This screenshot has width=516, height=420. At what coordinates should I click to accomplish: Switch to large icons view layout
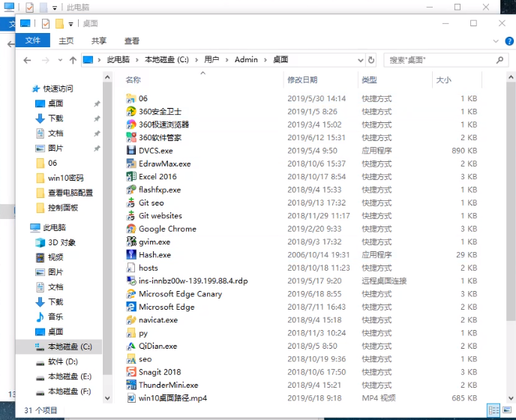(507, 410)
